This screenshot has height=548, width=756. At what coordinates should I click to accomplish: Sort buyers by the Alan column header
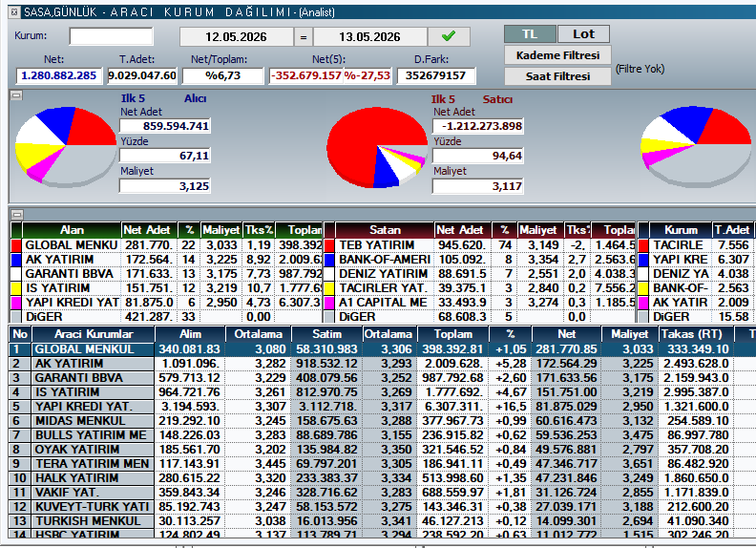pyautogui.click(x=72, y=230)
